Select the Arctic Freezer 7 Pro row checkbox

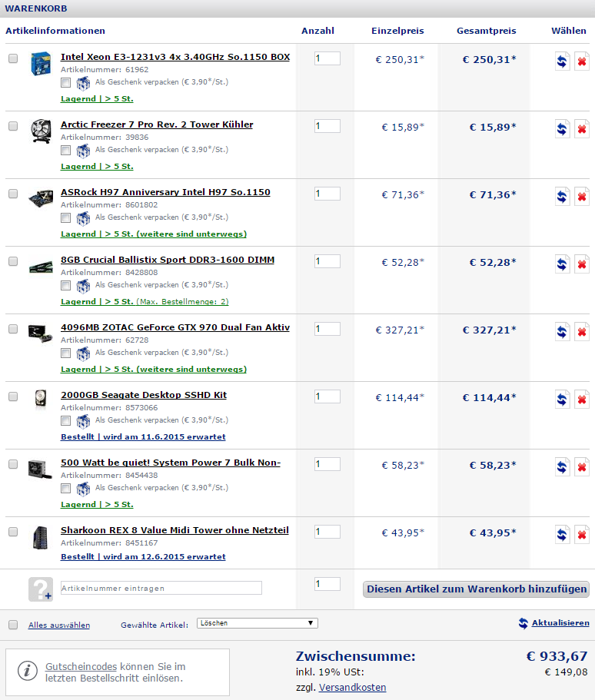(13, 126)
